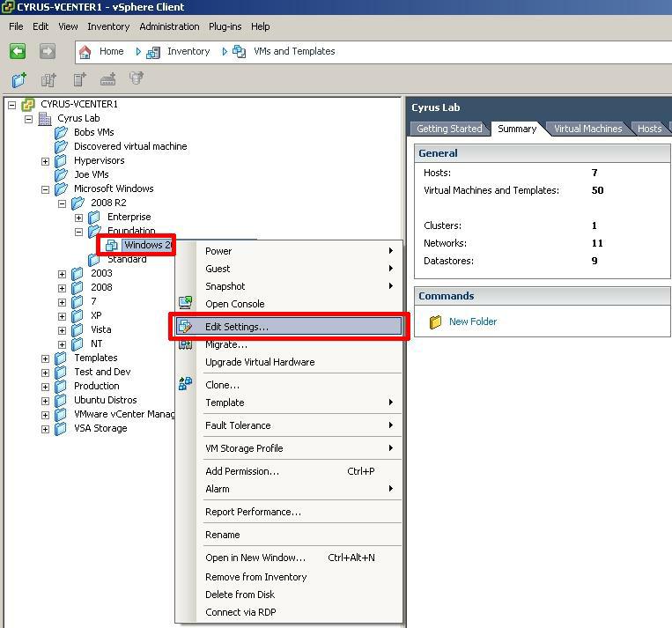Click the Clone icon in context menu
672x628 pixels.
[185, 384]
